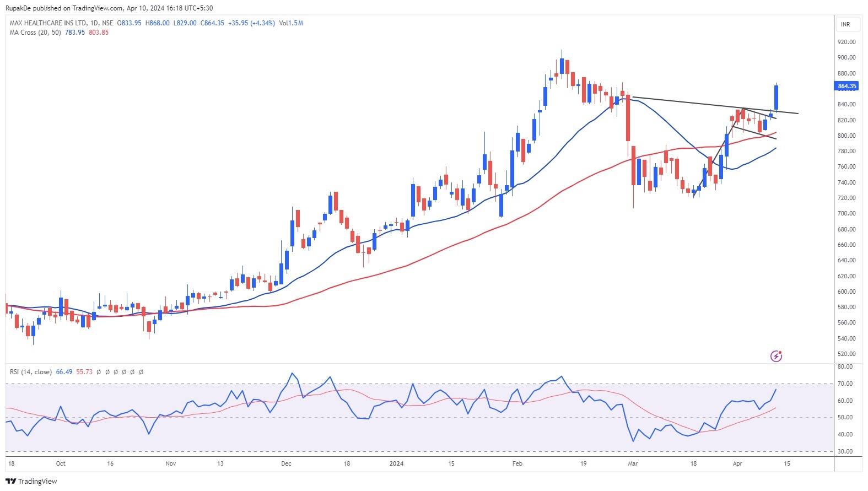This screenshot has height=491, width=868.
Task: Click the Mar label on time axis
Action: pyautogui.click(x=633, y=463)
